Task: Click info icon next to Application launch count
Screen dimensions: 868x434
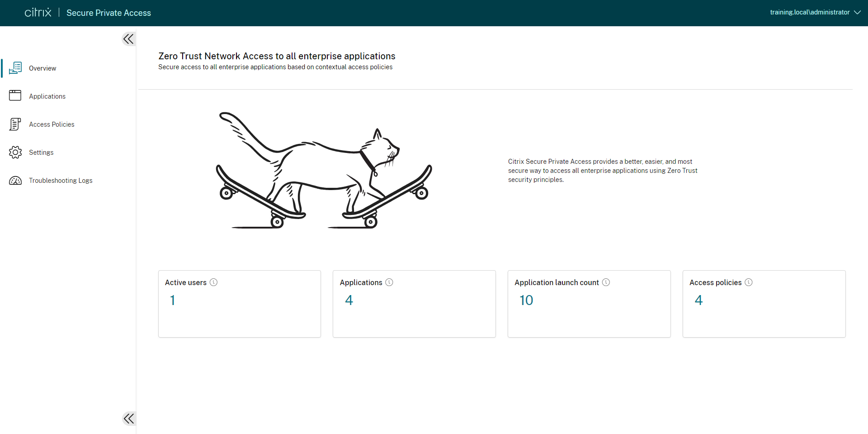Action: click(606, 282)
